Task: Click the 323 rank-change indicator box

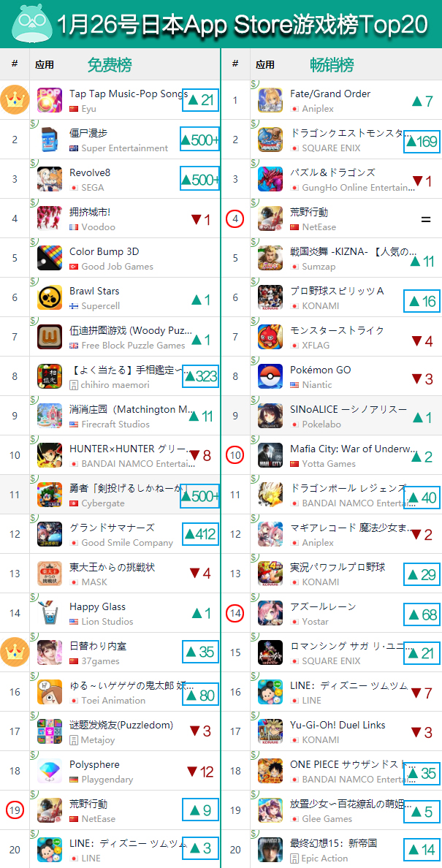Action: [201, 377]
